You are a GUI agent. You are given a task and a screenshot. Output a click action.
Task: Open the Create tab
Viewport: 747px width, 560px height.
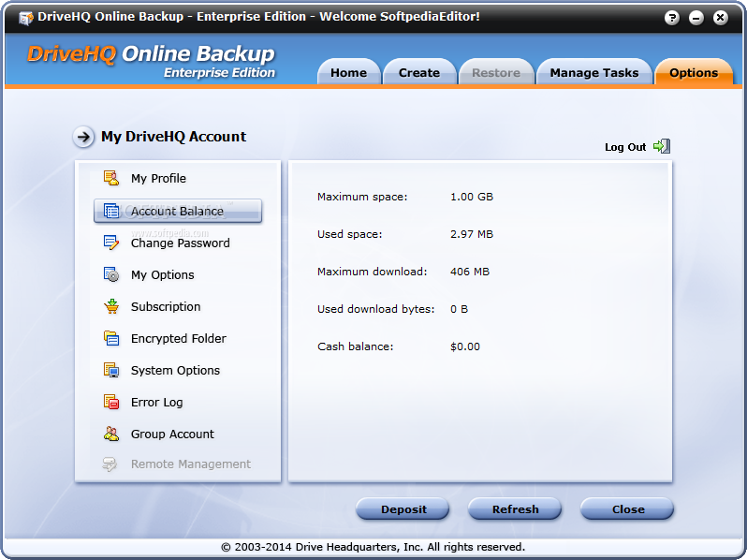419,72
